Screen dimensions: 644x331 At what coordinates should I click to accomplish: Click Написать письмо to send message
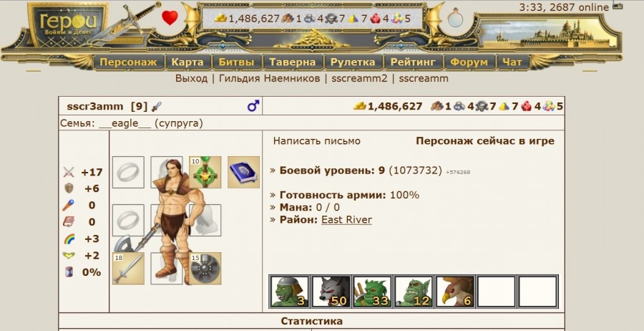point(317,141)
